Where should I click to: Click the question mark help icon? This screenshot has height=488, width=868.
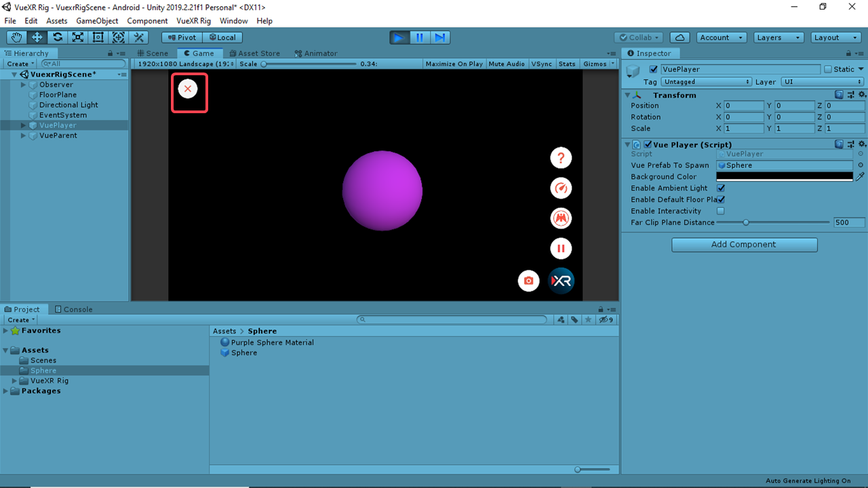pyautogui.click(x=561, y=158)
